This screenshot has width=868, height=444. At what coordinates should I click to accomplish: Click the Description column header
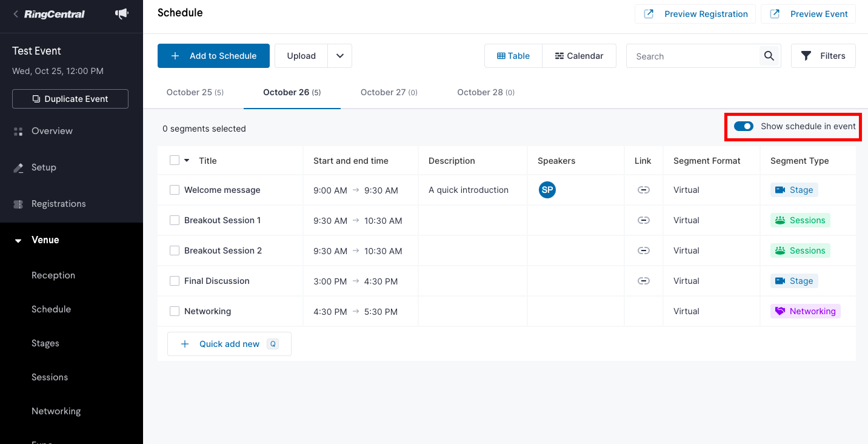tap(452, 161)
